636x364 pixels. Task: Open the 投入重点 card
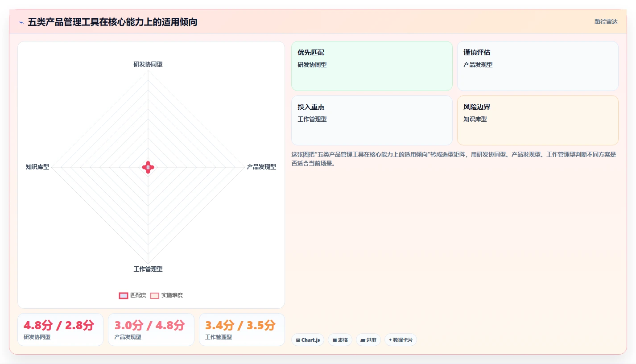[372, 120]
